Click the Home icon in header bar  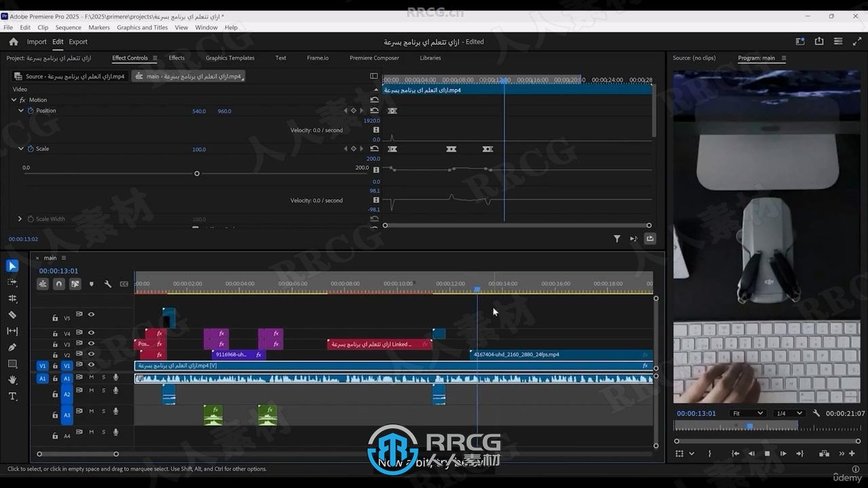pyautogui.click(x=13, y=41)
